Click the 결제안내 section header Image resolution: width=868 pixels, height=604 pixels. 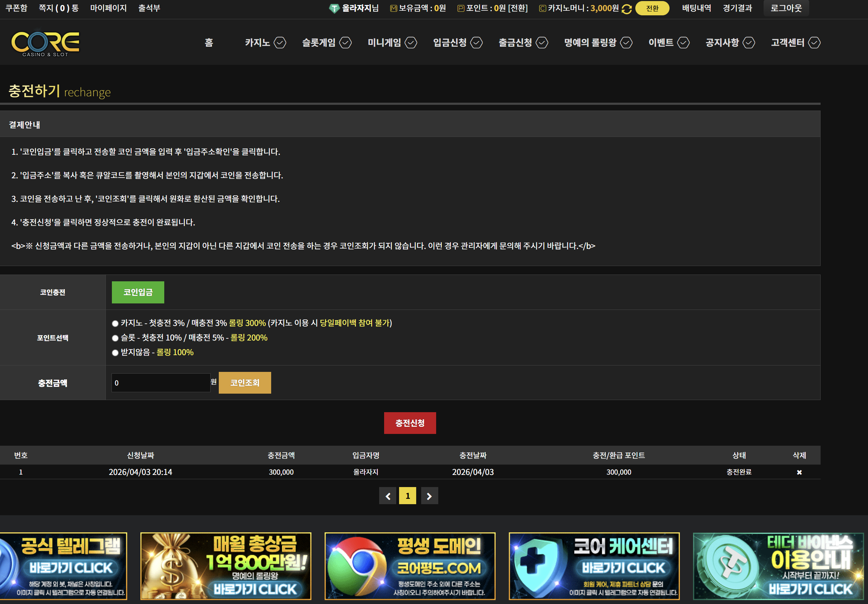[25, 125]
